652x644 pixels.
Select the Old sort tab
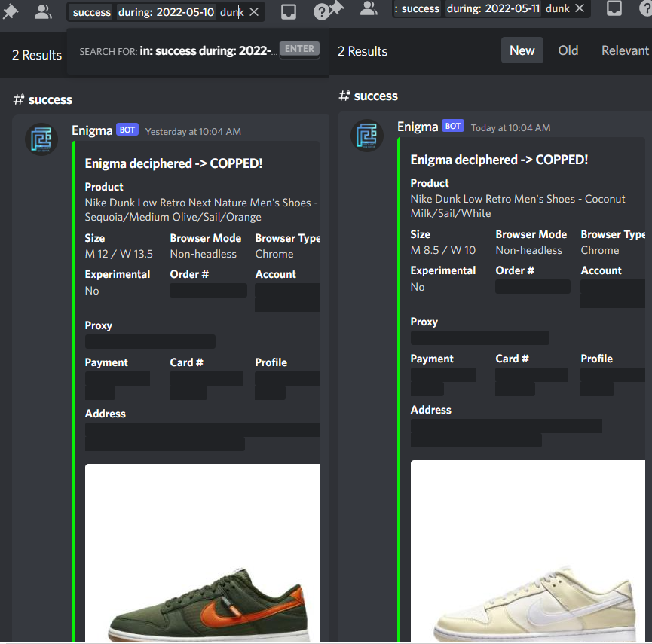tap(568, 50)
